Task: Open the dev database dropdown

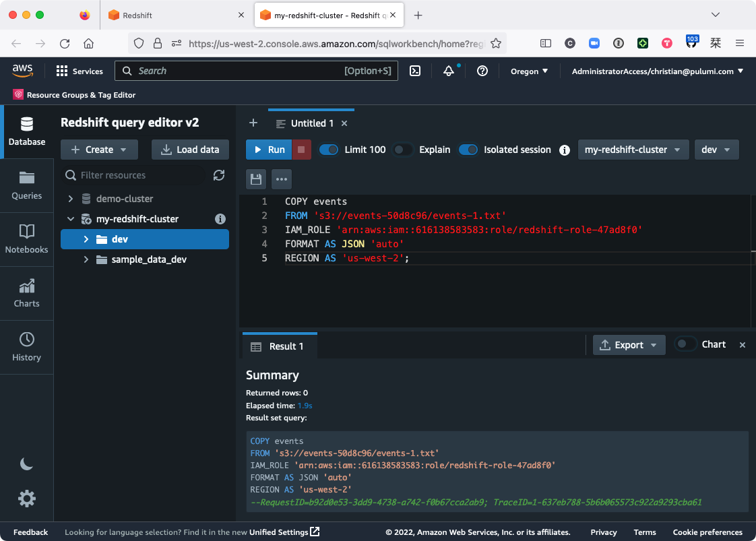Action: click(x=716, y=150)
